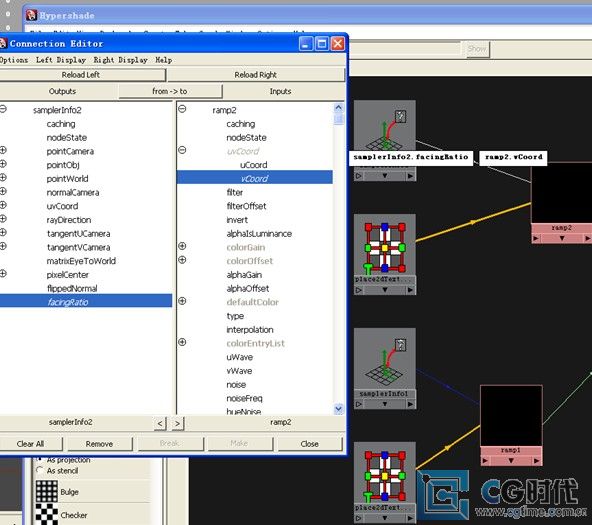This screenshot has height=525, width=592.
Task: Click down arrow on upper place2dTexture node
Action: click(x=385, y=289)
